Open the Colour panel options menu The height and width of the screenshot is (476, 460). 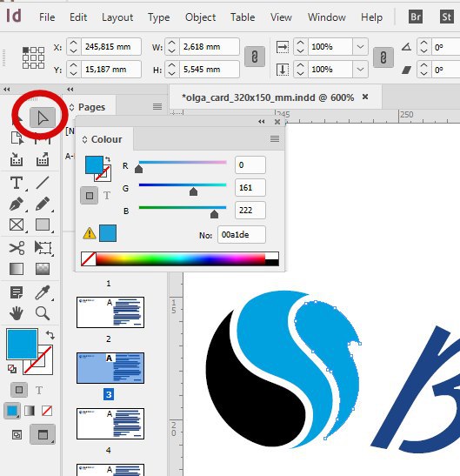[x=275, y=139]
